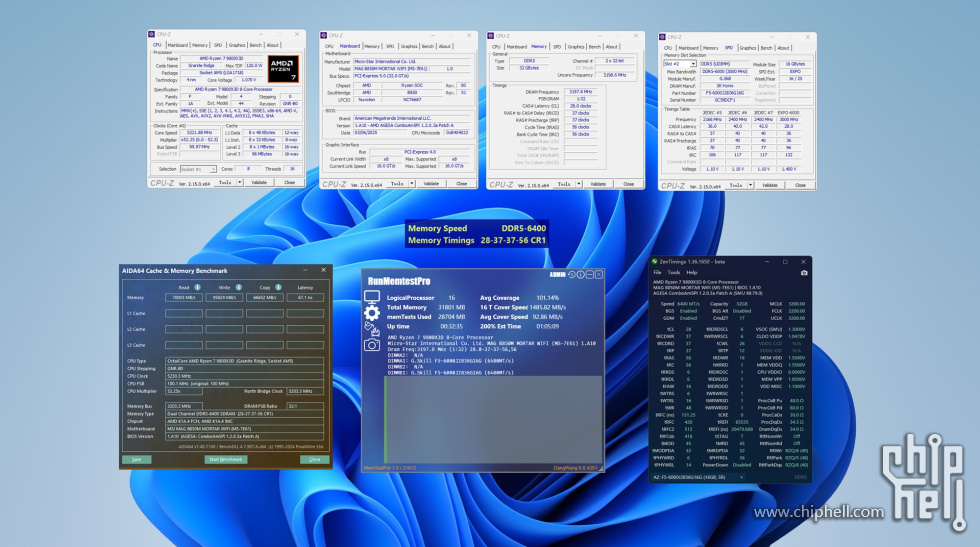Viewport: 980px width, 547px height.
Task: Click the DRAM Frequency value in CPU-Z
Action: [x=581, y=92]
